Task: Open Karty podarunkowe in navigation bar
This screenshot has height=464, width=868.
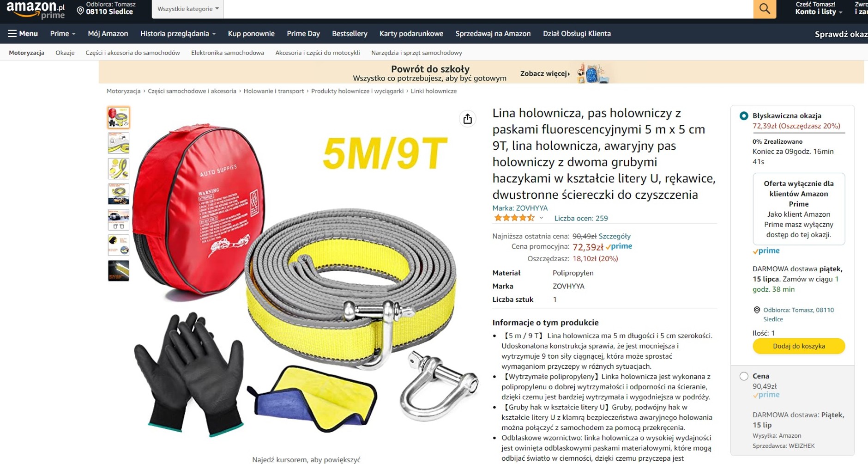Action: tap(411, 33)
